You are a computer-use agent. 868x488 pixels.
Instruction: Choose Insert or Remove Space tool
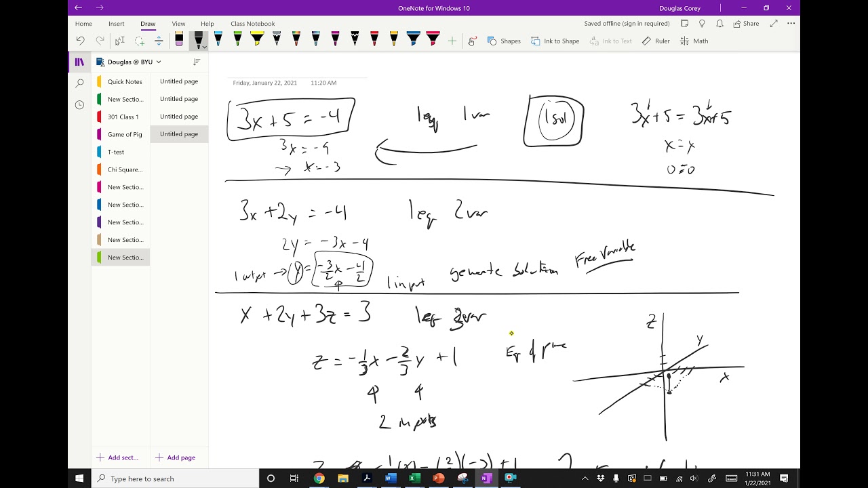(159, 41)
